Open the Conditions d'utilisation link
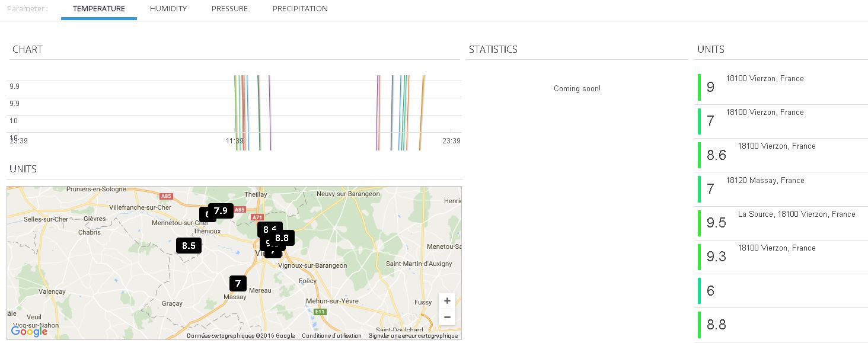The width and height of the screenshot is (868, 343). 331,336
